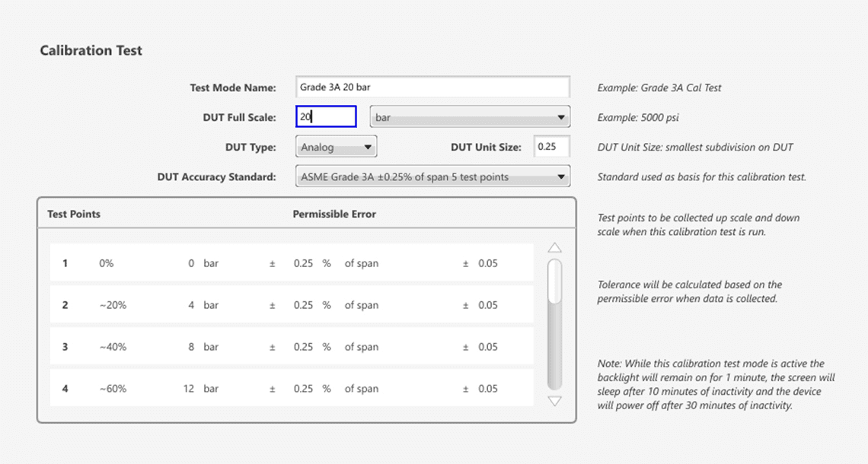Click the 0.25 percent error value in row 1
Viewport: 868px width, 464px height.
(302, 263)
